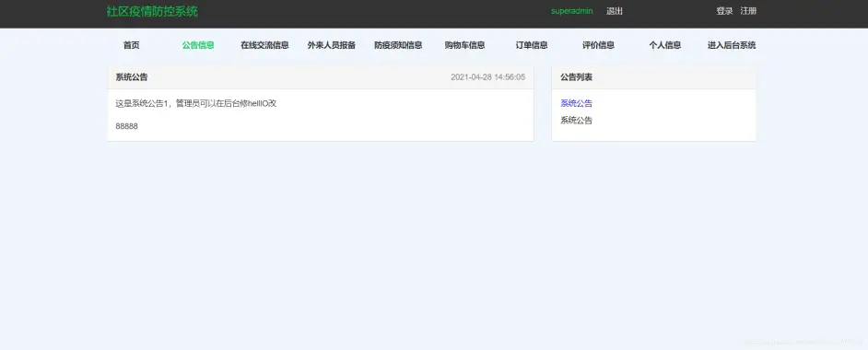The width and height of the screenshot is (868, 350).
Task: Click the 登录 link
Action: click(x=724, y=11)
